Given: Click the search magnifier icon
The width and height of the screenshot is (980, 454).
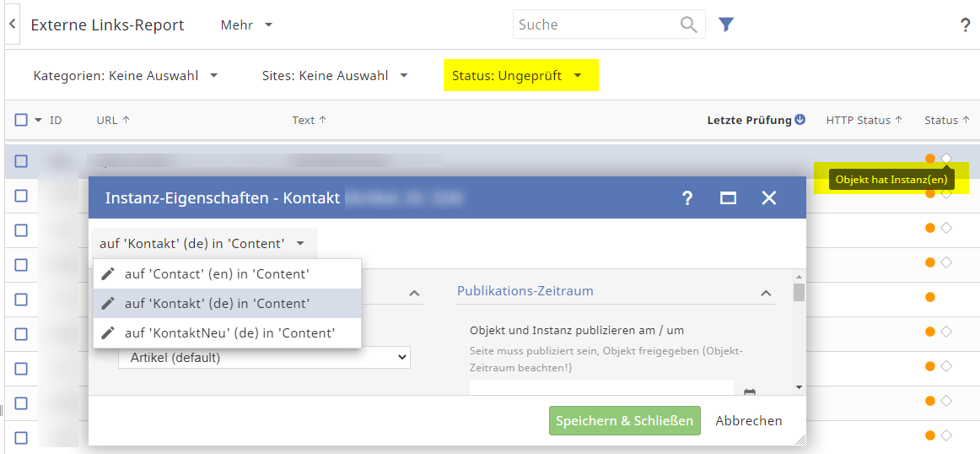Looking at the screenshot, I should pyautogui.click(x=689, y=24).
